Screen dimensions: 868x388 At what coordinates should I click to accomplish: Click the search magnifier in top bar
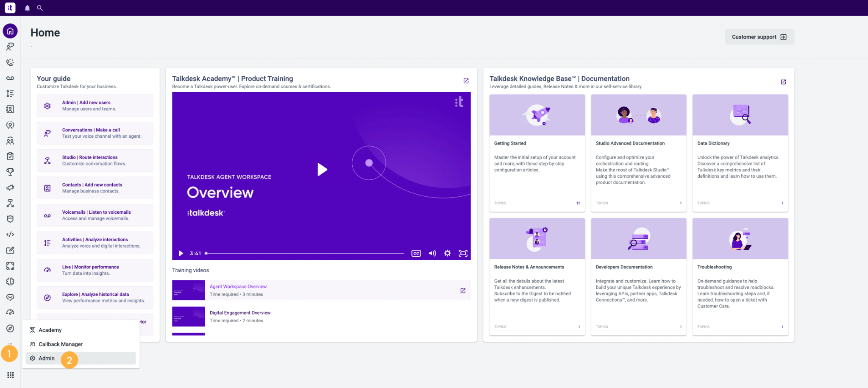(40, 8)
